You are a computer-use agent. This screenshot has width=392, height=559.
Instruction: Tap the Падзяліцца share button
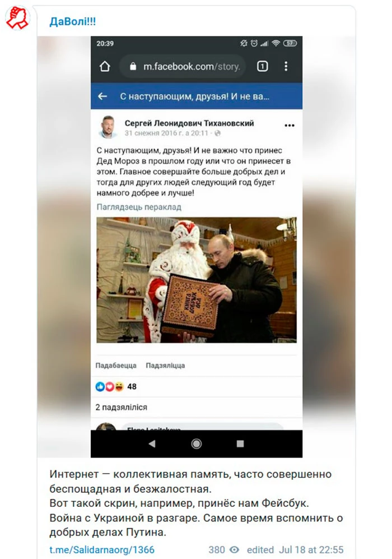click(x=165, y=366)
